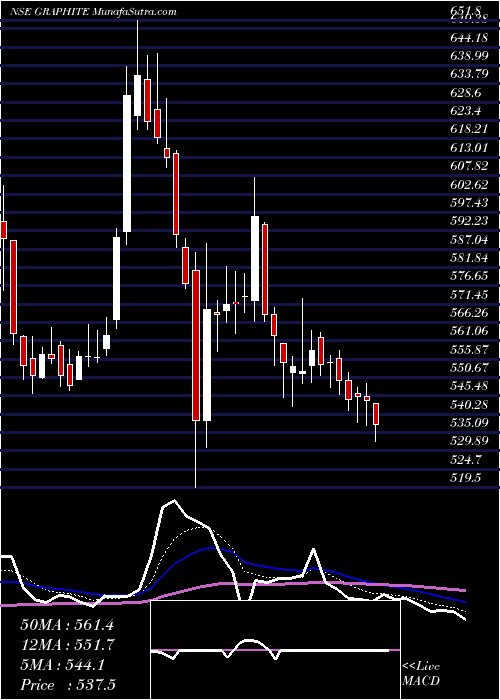Select the 633.79 price axis label

471,74
